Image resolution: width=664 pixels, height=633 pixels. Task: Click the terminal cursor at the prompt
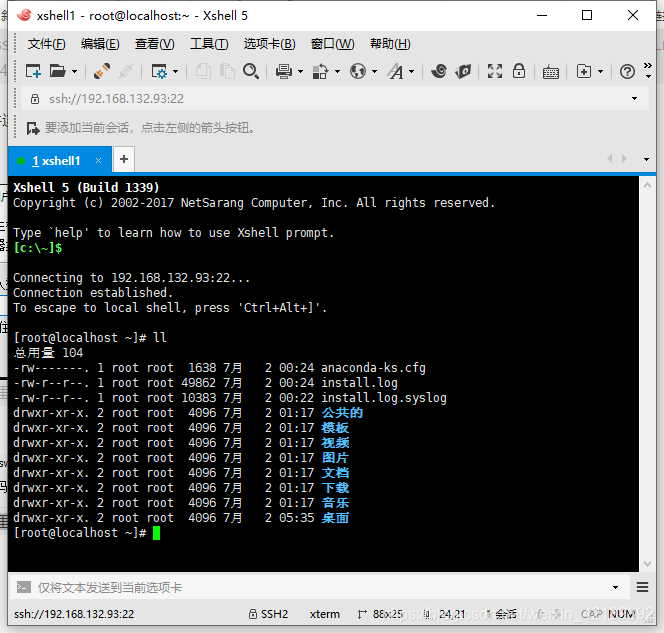pos(156,533)
